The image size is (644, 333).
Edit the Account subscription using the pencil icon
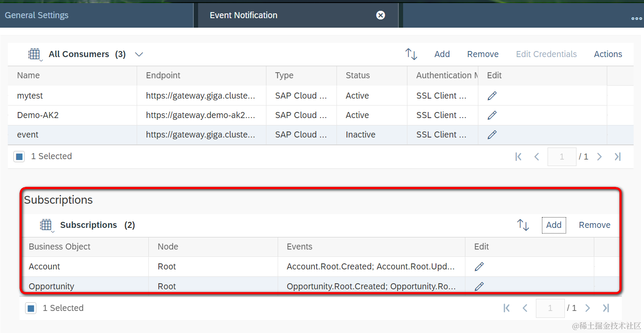pyautogui.click(x=479, y=266)
